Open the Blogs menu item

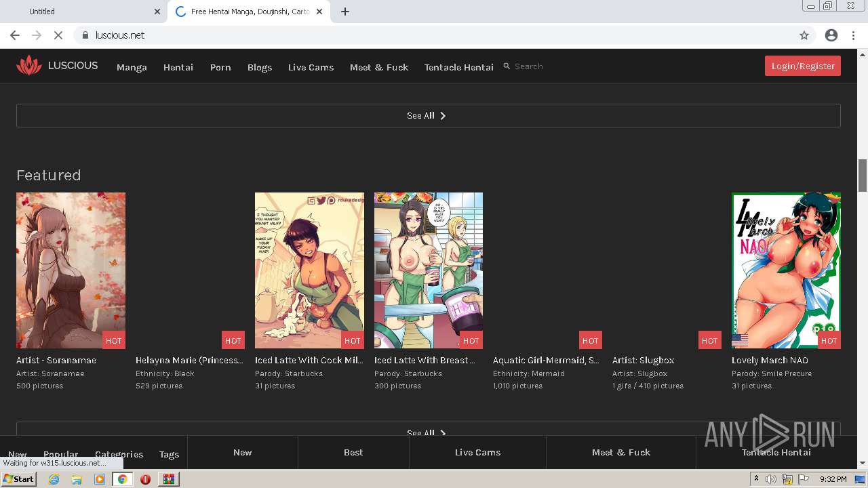click(x=260, y=67)
